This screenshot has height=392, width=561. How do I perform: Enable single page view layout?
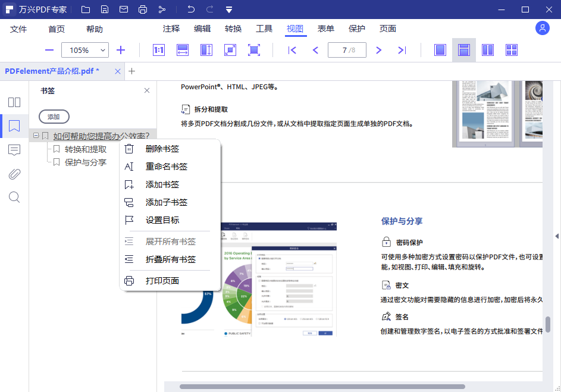click(440, 50)
